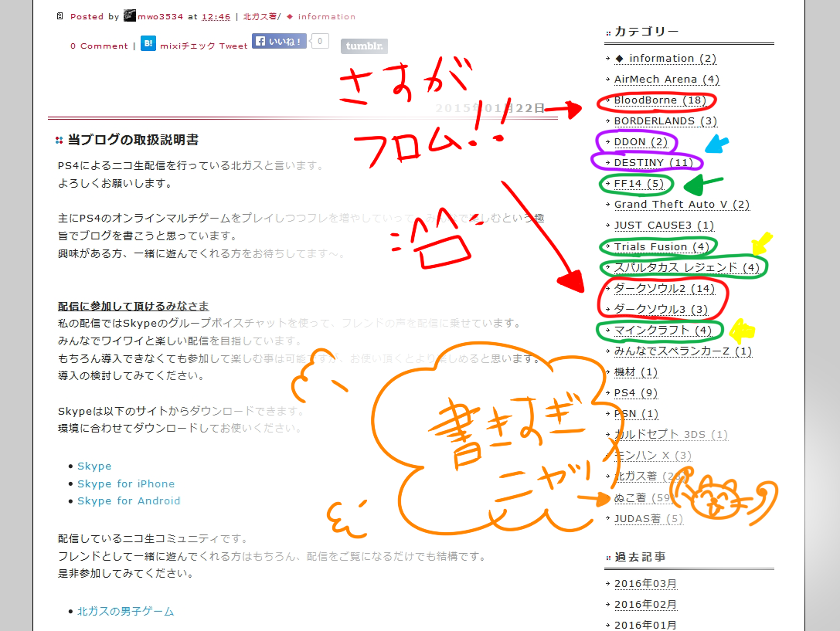Click the mixiチェック link
840x631 pixels.
pyautogui.click(x=188, y=46)
